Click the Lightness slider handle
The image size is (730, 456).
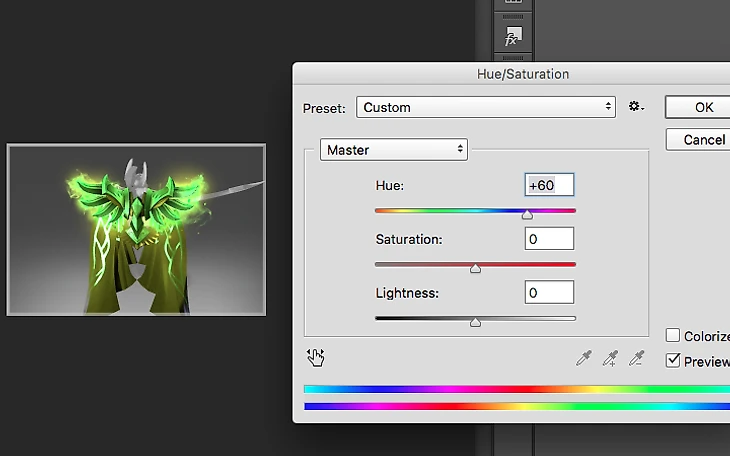coord(475,321)
